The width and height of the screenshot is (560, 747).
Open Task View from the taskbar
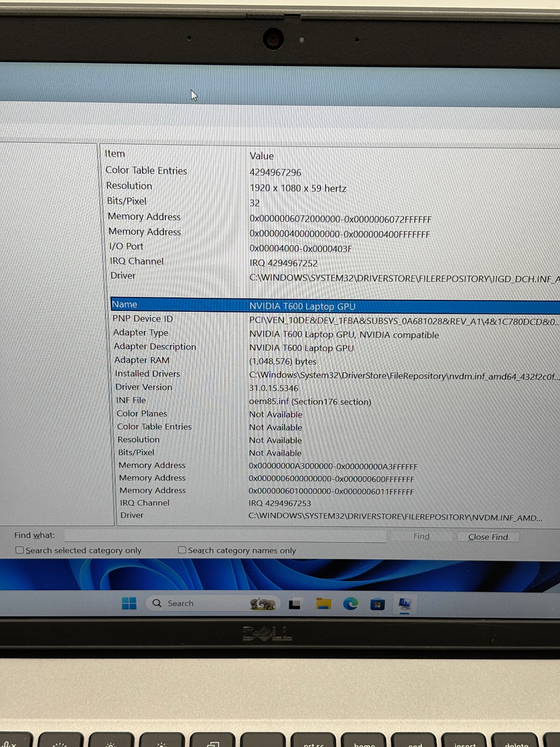click(294, 605)
